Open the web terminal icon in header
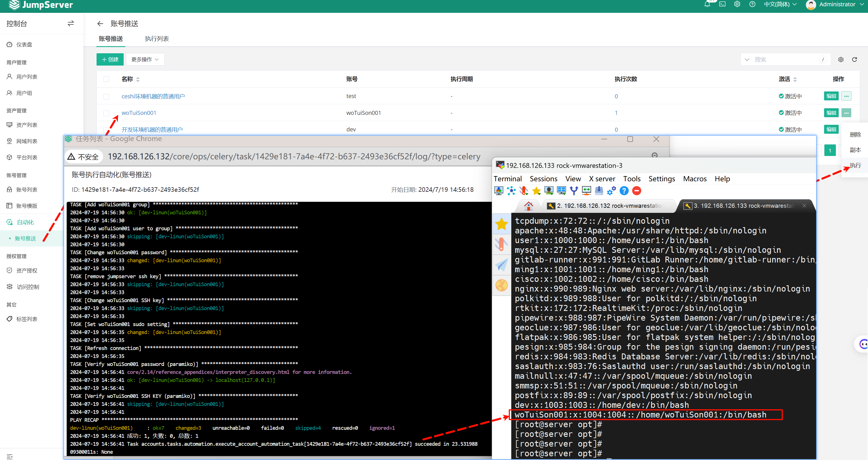 722,4
